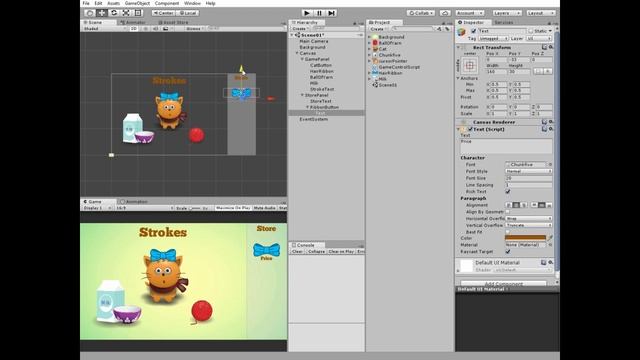Pick a material with the circle selector
The image size is (640, 360).
[550, 245]
